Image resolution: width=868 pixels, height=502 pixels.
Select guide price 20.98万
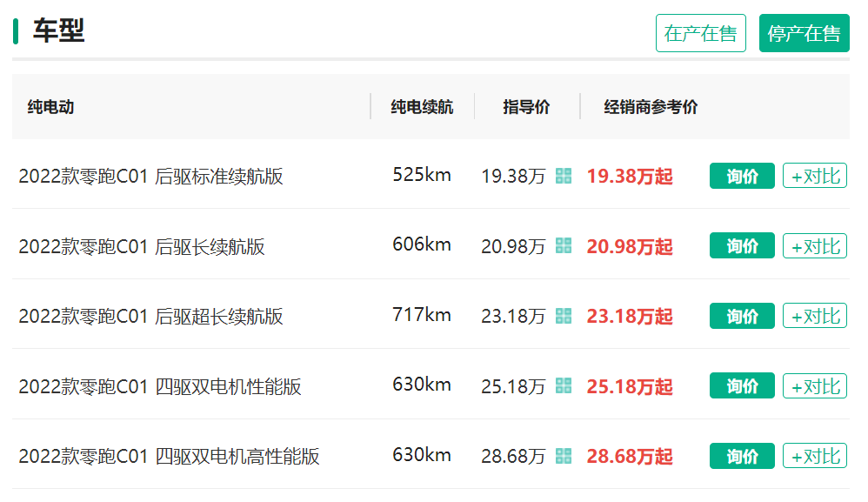pos(513,246)
